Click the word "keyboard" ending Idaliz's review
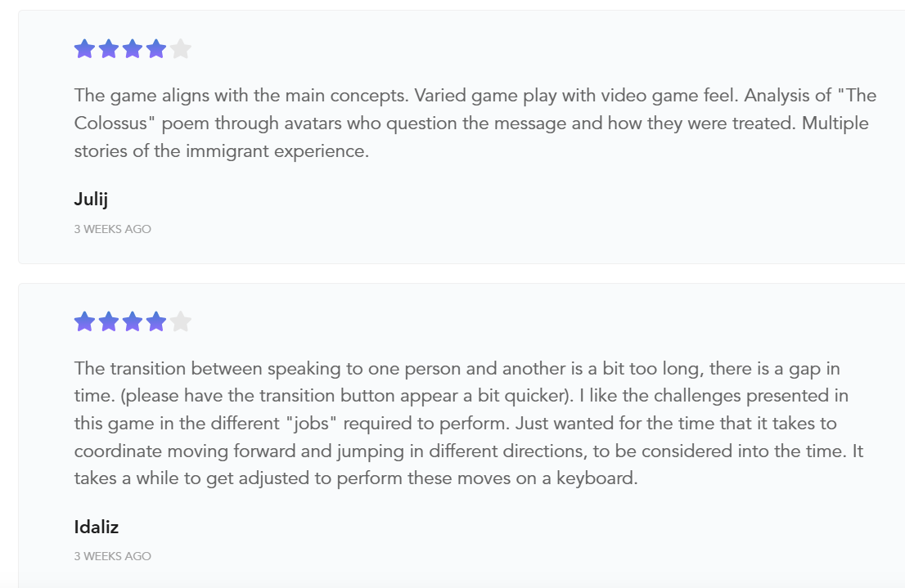This screenshot has width=905, height=588. (595, 478)
